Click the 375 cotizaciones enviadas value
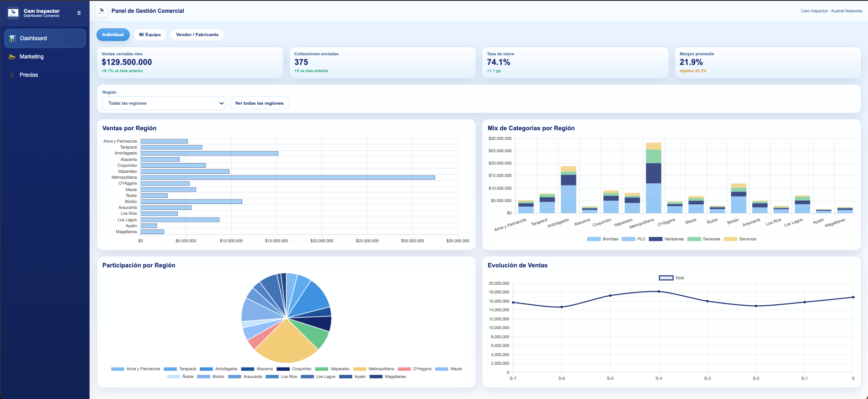 [301, 62]
